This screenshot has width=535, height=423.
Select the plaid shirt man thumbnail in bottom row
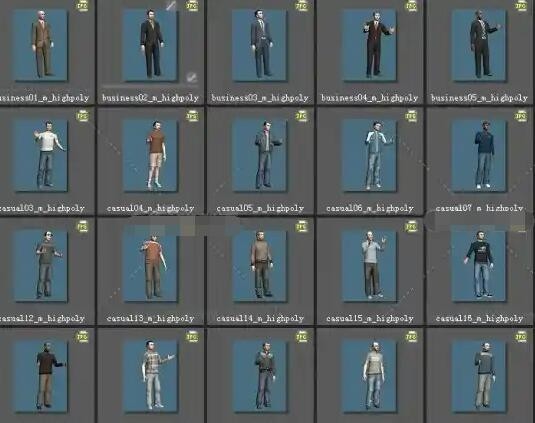[150, 376]
